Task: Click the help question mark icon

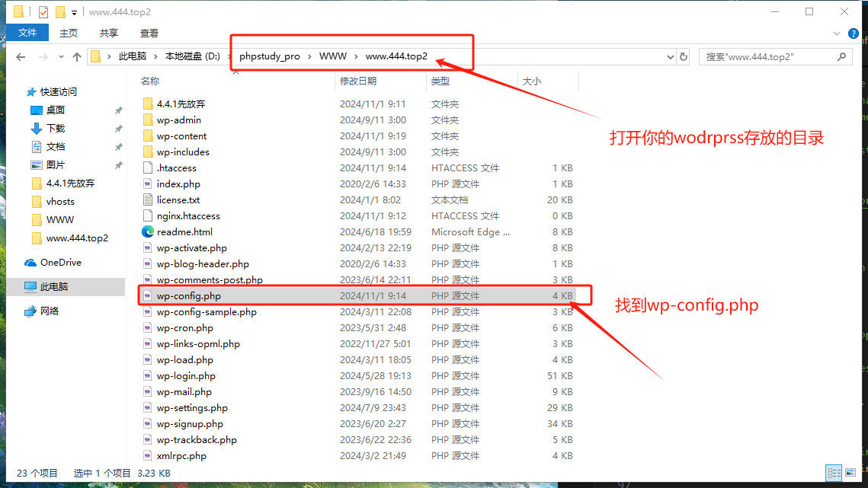Action: click(x=853, y=33)
